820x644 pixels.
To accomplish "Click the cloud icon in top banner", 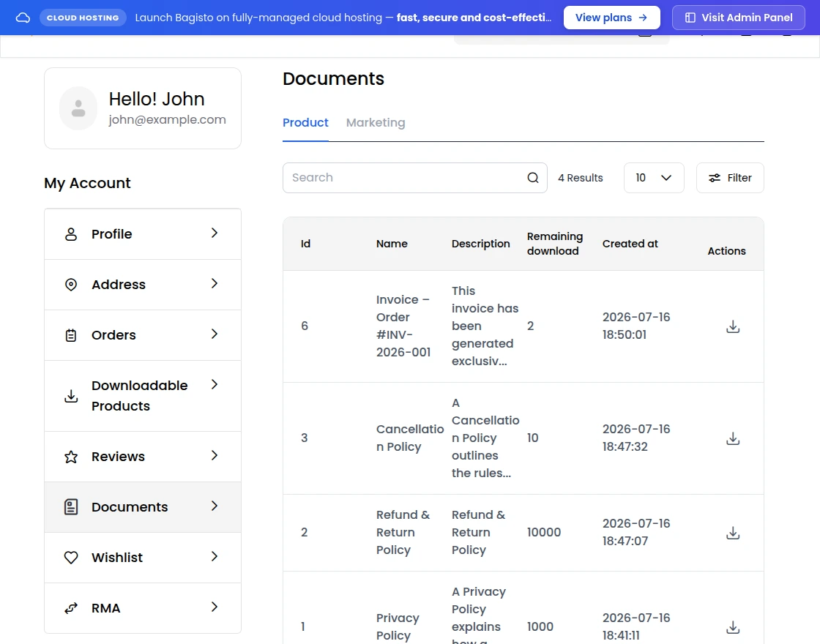I will [x=23, y=18].
